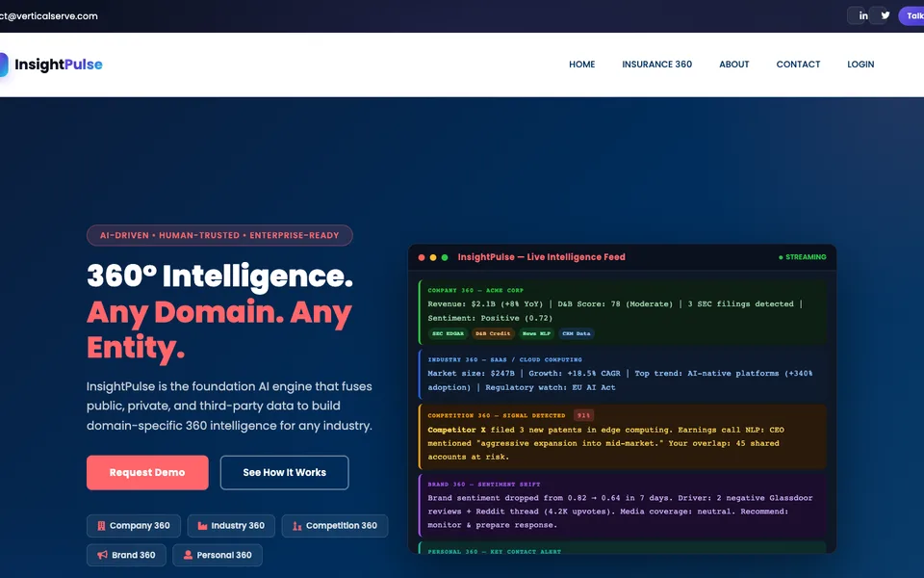924x578 pixels.
Task: Click the Request Demo button
Action: click(147, 472)
